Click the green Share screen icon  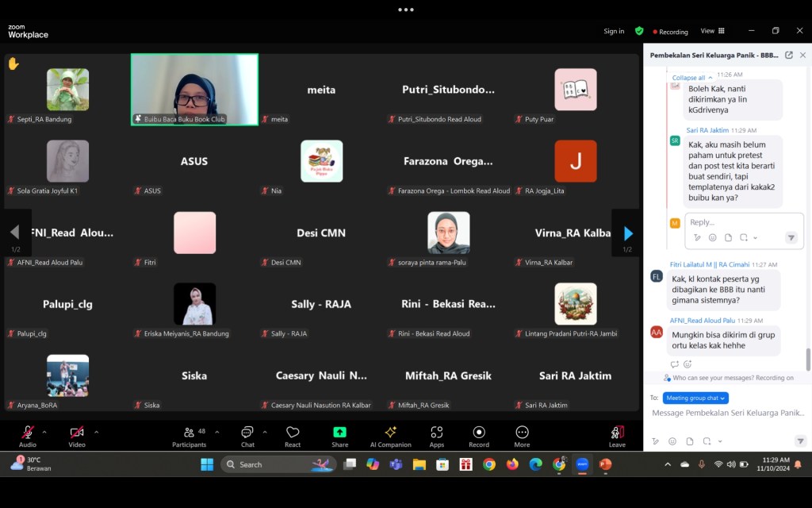[339, 433]
